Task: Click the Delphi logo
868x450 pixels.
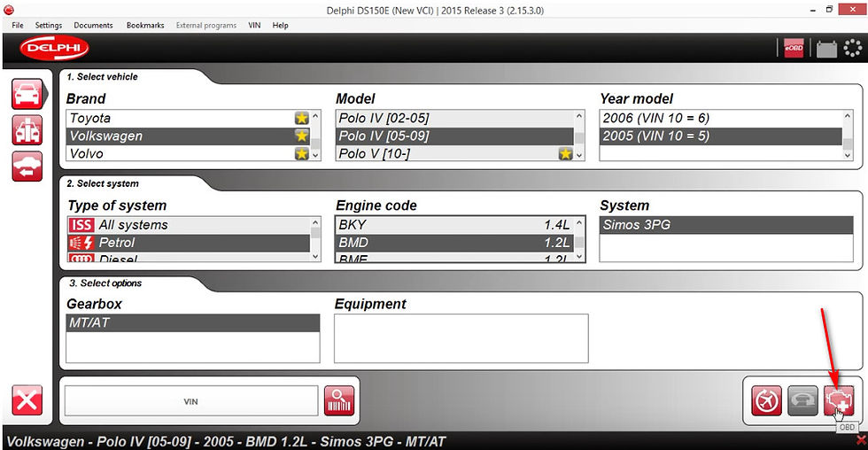Action: click(54, 48)
